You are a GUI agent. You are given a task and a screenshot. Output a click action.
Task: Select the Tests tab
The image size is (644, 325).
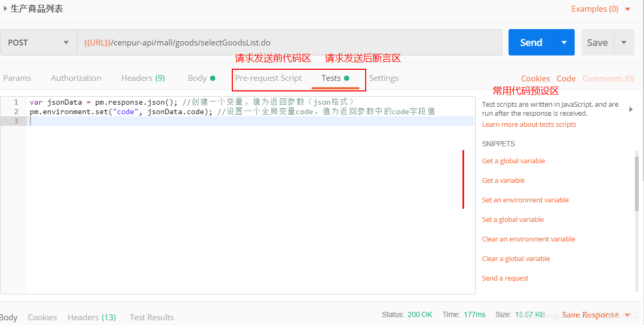click(x=335, y=78)
